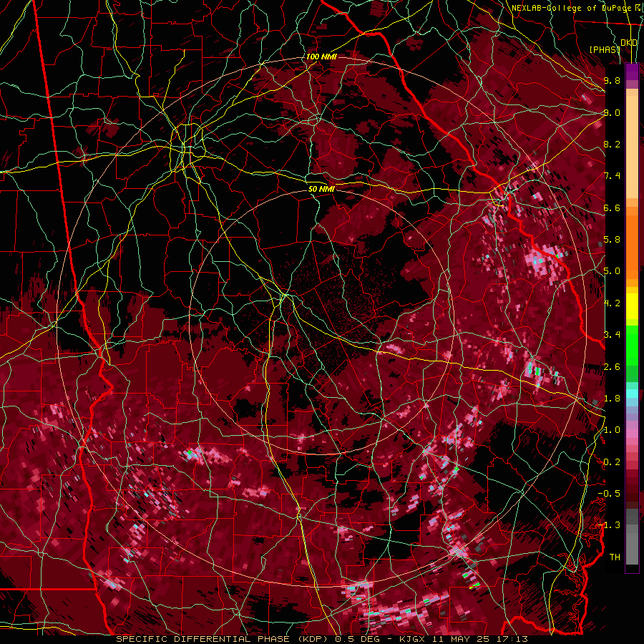Click the "(KDP)" product code in the caption
Screen dimensions: 644x644
[311, 639]
